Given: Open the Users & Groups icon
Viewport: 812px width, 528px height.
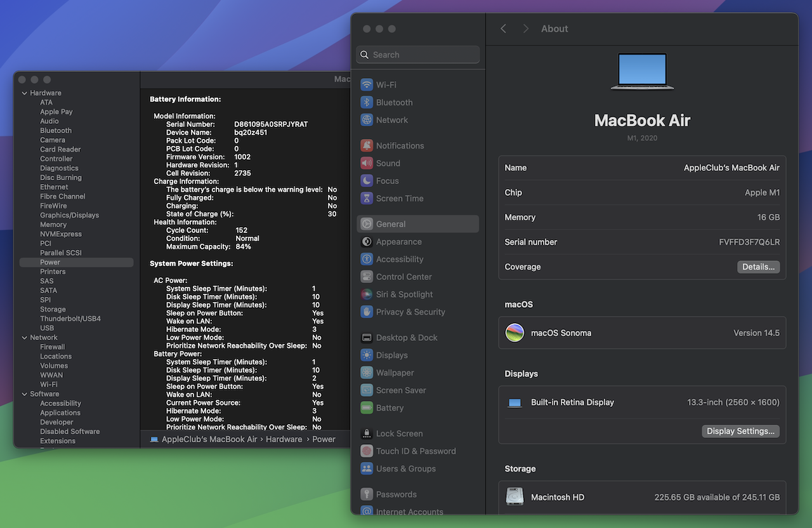Looking at the screenshot, I should click(367, 469).
